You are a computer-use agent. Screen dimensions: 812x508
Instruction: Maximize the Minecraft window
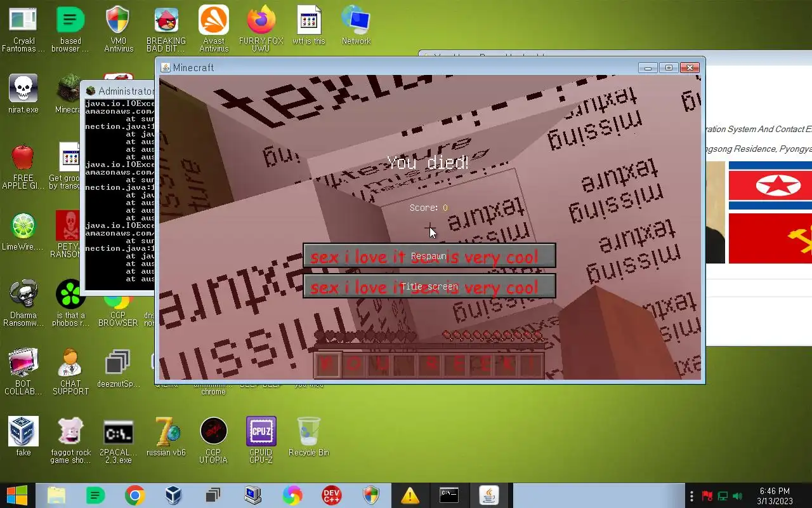click(669, 67)
